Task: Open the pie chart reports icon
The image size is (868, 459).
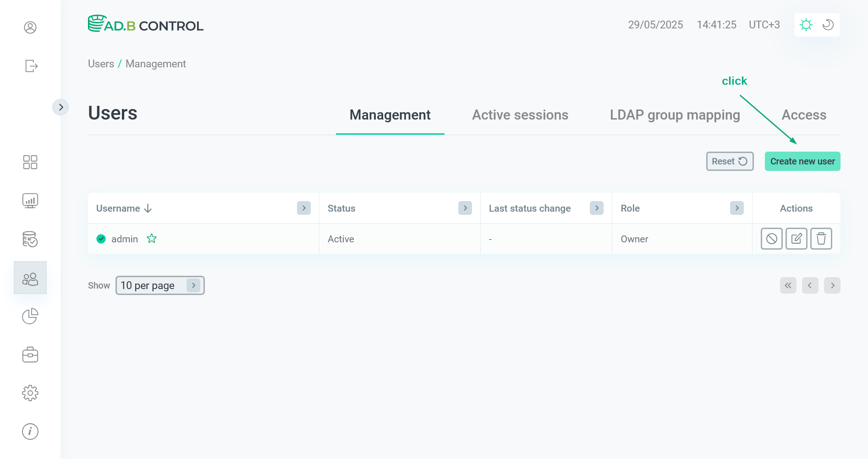Action: (x=30, y=316)
